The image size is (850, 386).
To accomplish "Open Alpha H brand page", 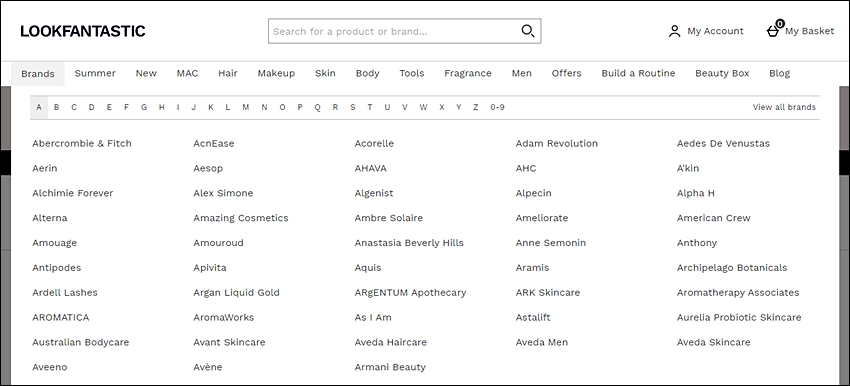I will (696, 194).
